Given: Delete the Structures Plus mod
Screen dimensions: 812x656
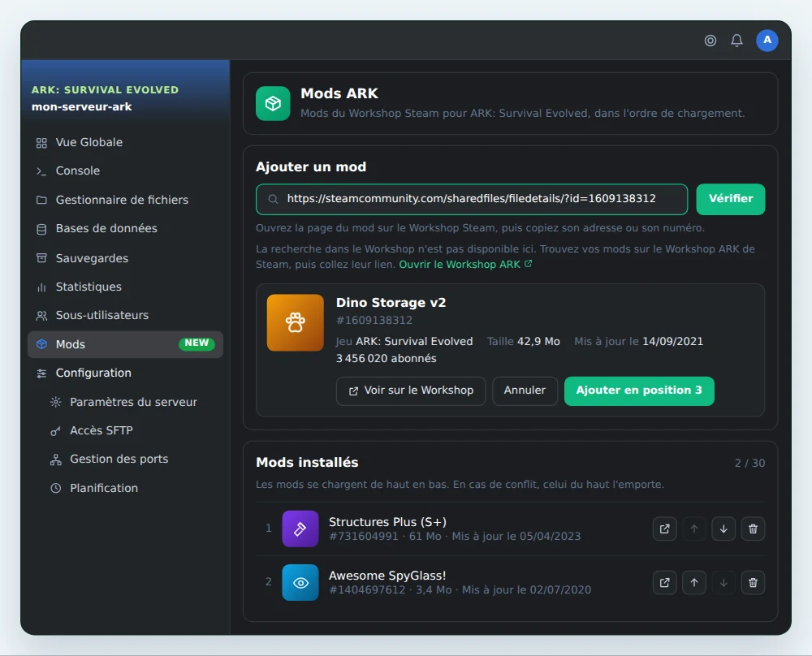Looking at the screenshot, I should tap(753, 529).
